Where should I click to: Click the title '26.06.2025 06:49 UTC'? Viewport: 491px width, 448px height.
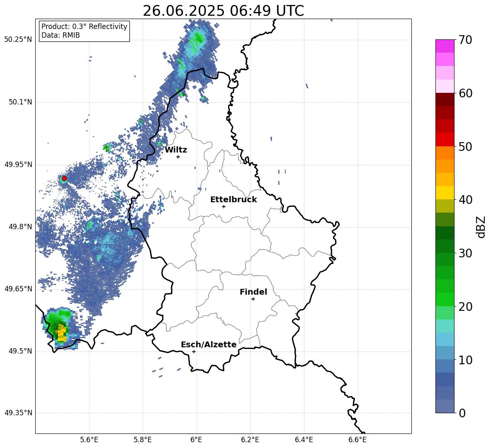click(x=224, y=11)
